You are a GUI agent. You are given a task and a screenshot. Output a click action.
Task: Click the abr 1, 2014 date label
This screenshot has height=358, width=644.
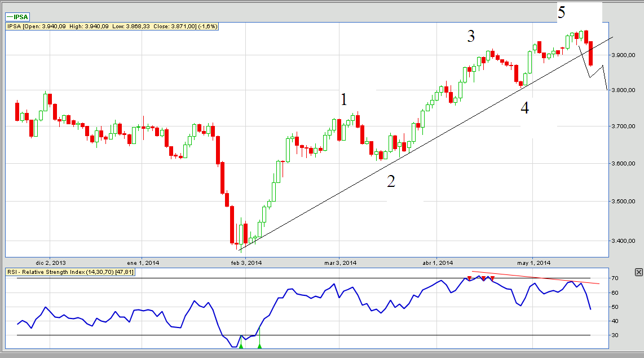coord(438,263)
